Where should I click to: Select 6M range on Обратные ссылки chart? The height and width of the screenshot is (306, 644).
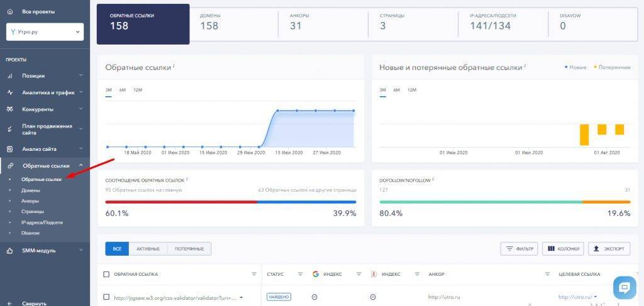pos(123,90)
